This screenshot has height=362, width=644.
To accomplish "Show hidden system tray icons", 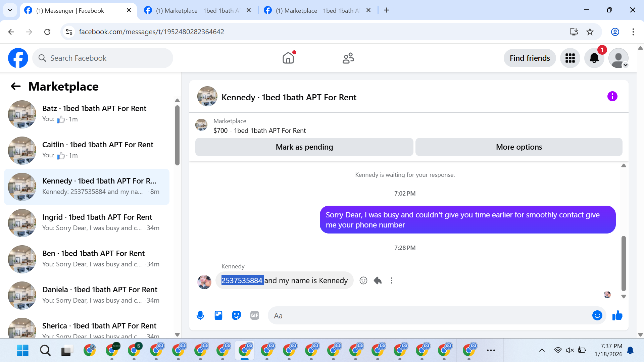I will click(x=542, y=350).
